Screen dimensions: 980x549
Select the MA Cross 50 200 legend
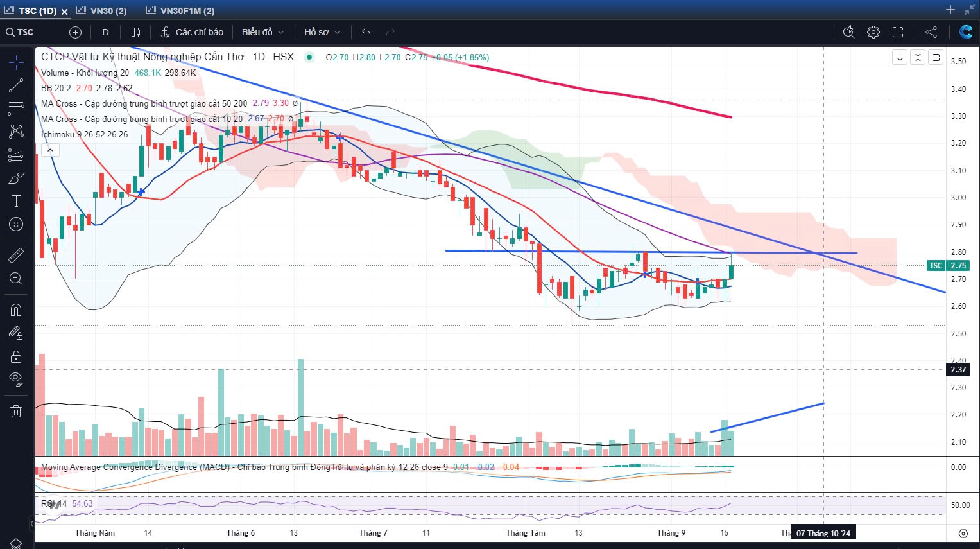click(x=144, y=103)
